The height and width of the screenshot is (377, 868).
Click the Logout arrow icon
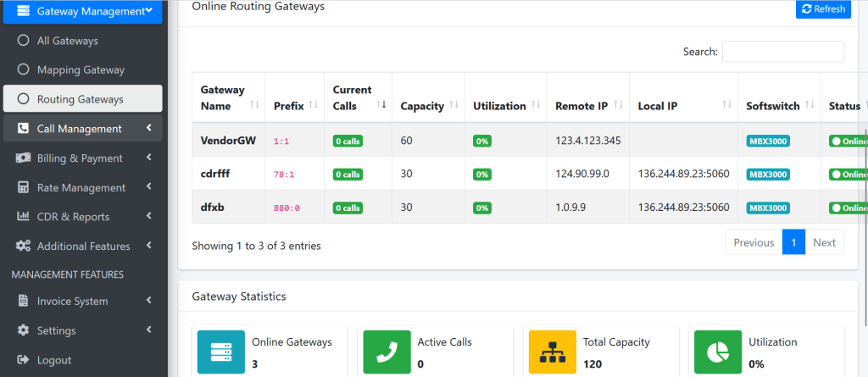(23, 360)
